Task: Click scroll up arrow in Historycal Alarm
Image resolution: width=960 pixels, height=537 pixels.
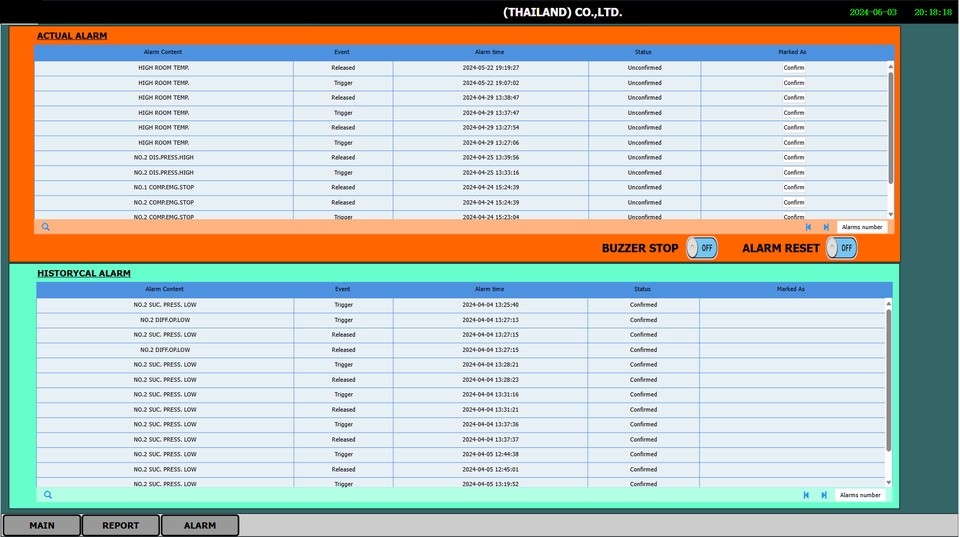Action: pos(888,303)
